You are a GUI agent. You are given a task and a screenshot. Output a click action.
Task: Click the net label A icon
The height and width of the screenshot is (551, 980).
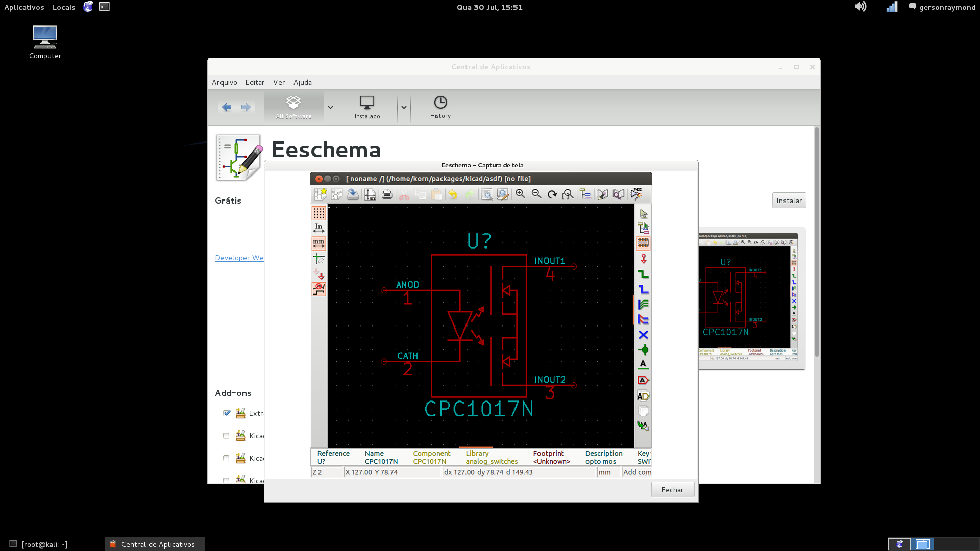pos(643,365)
